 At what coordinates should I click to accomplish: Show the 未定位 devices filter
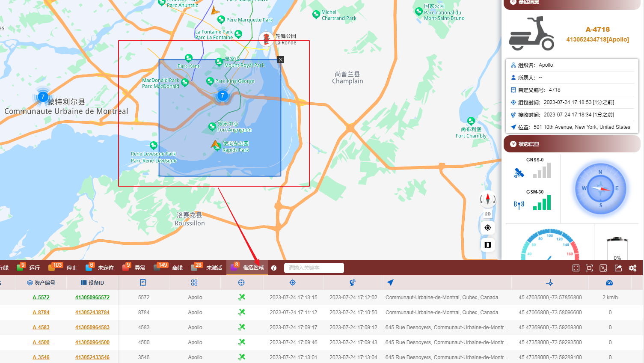(105, 268)
